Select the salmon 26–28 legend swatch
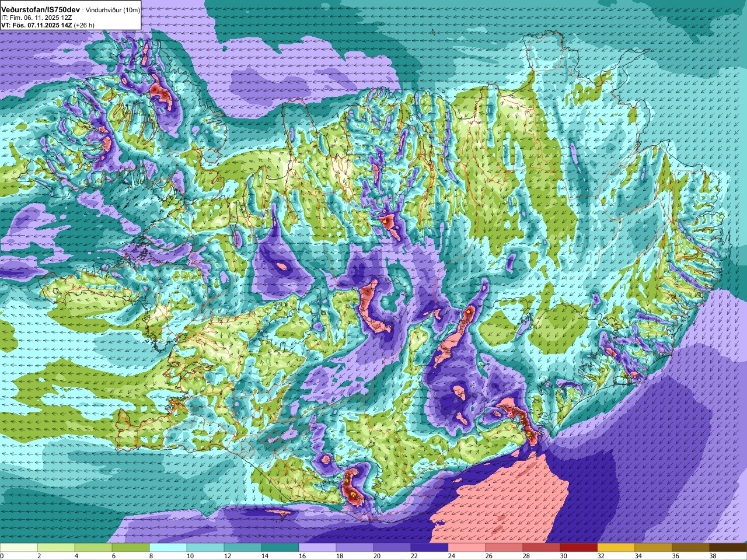This screenshot has height=560, width=747. coord(504,548)
